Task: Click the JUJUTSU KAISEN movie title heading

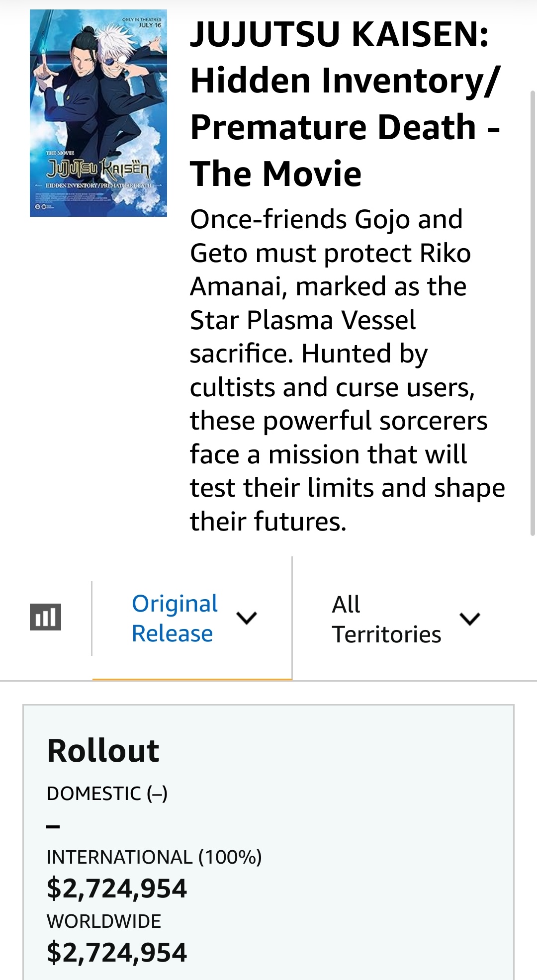Action: click(345, 104)
